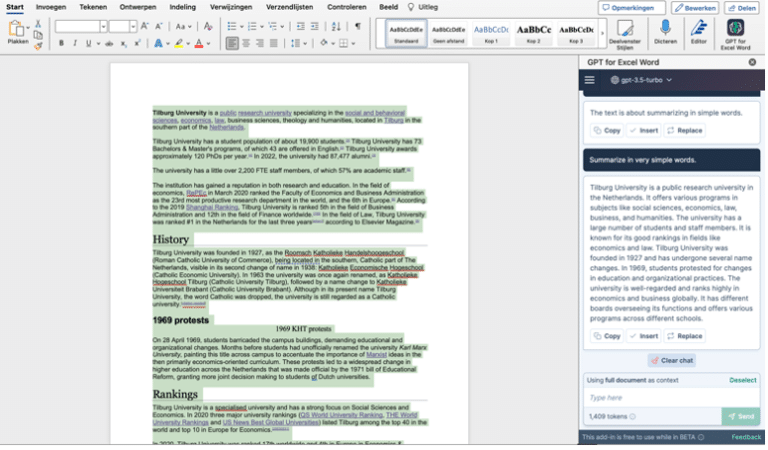Expand the styles gallery arrow
Image resolution: width=768 pixels, height=450 pixels.
point(600,33)
